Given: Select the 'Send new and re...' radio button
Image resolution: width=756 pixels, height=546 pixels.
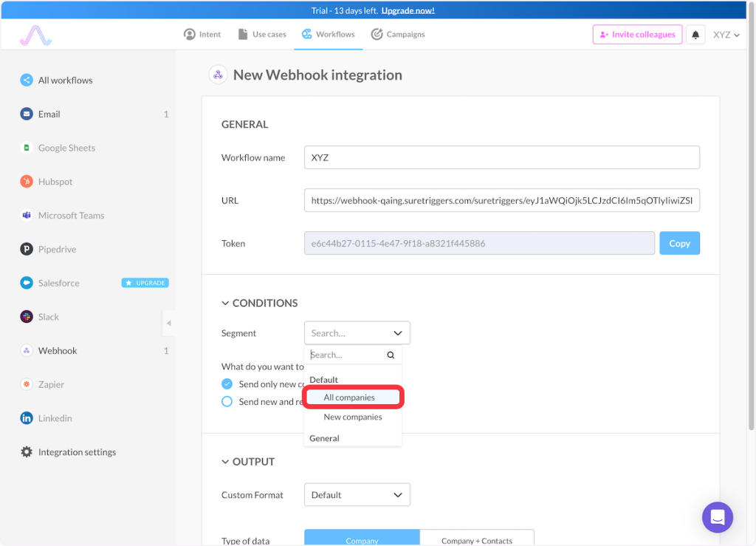Looking at the screenshot, I should click(x=227, y=402).
